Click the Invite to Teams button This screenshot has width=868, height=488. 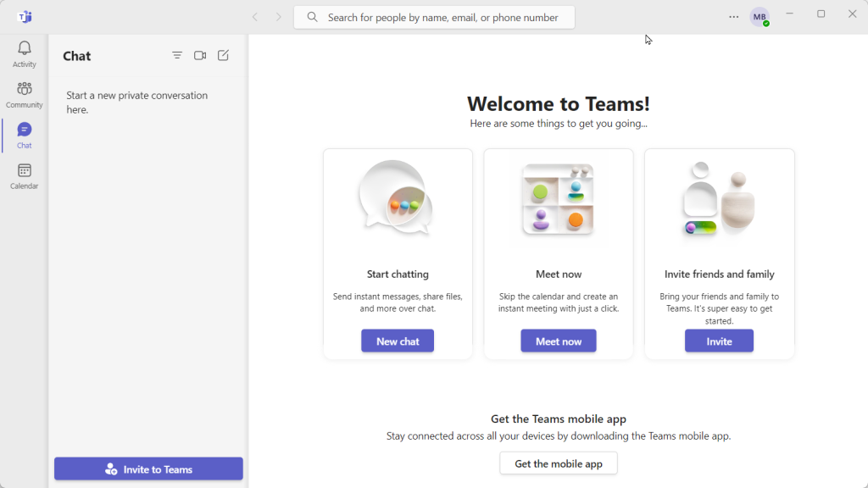pyautogui.click(x=148, y=469)
